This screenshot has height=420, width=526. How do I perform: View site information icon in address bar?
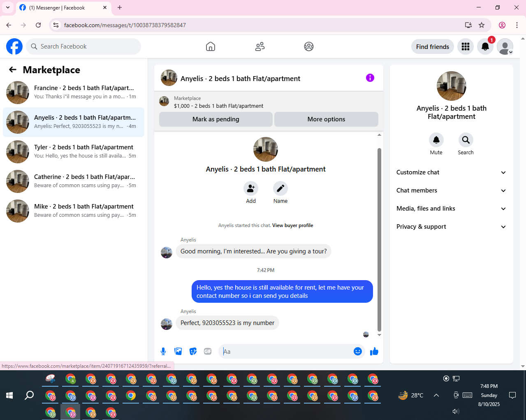[x=56, y=25]
